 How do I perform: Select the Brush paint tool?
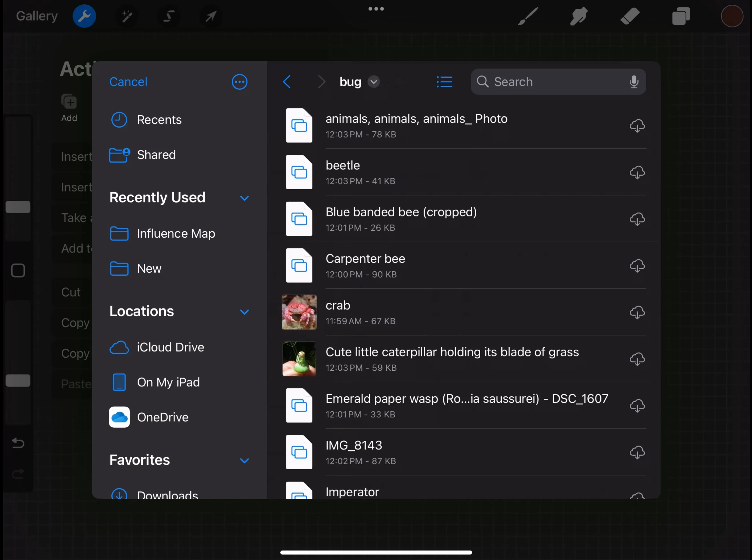[528, 16]
